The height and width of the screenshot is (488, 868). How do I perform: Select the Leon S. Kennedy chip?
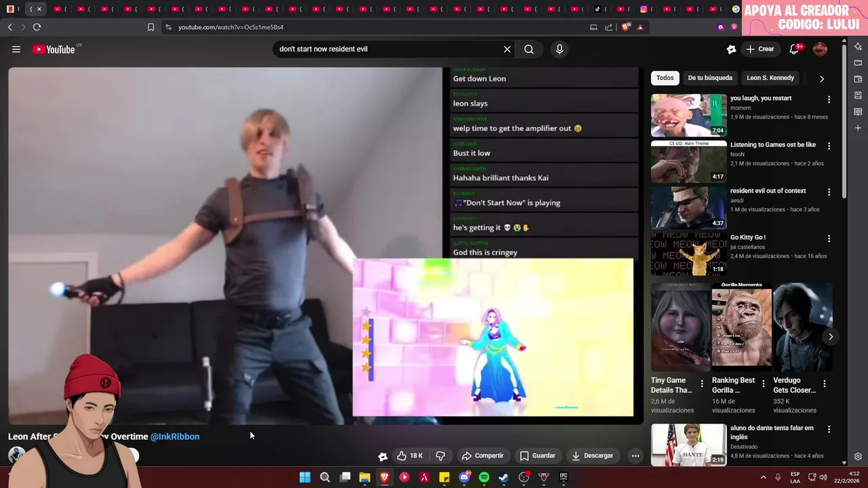(770, 78)
